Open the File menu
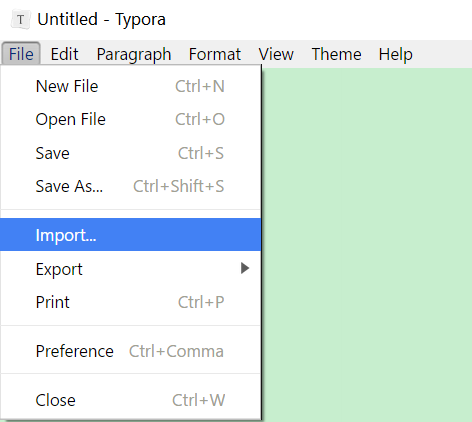The image size is (472, 422). tap(21, 54)
